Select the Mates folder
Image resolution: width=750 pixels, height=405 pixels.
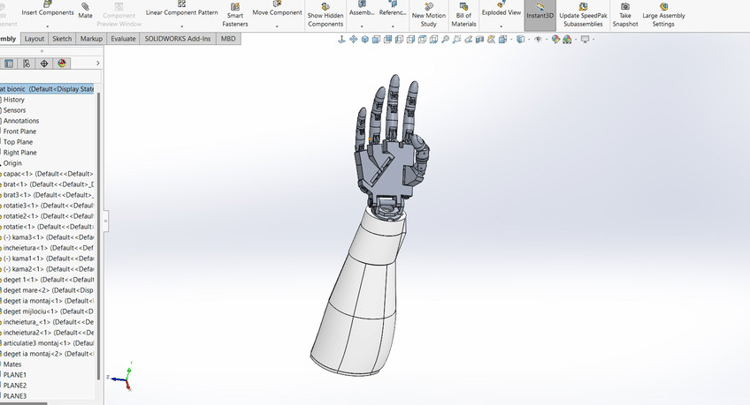tap(12, 364)
